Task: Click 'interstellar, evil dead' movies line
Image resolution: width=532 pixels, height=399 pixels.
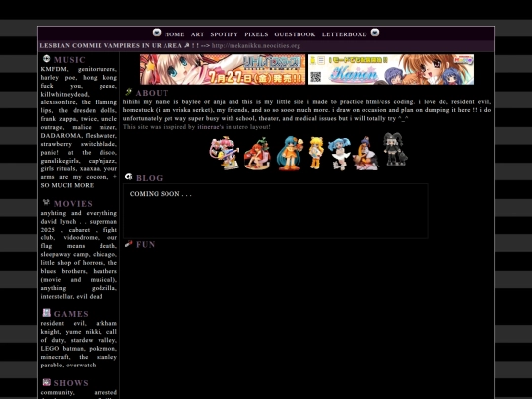Action: [72, 297]
